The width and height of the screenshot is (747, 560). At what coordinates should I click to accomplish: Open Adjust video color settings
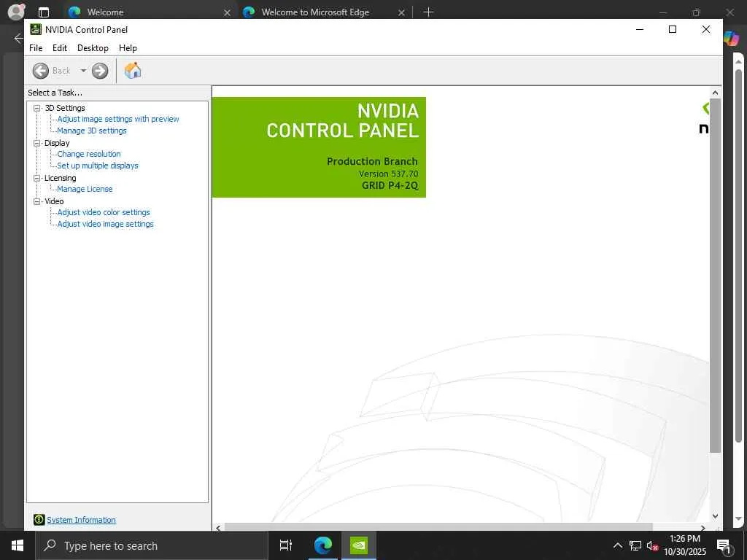click(x=104, y=212)
